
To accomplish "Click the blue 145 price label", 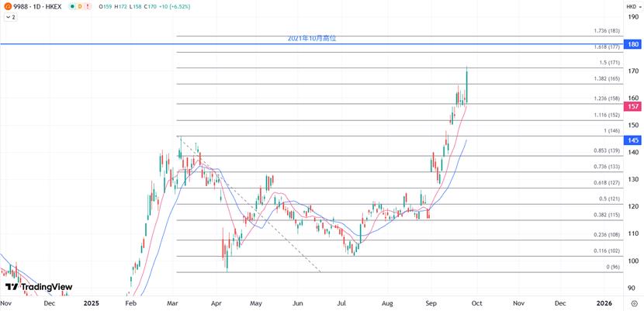I will click(632, 140).
